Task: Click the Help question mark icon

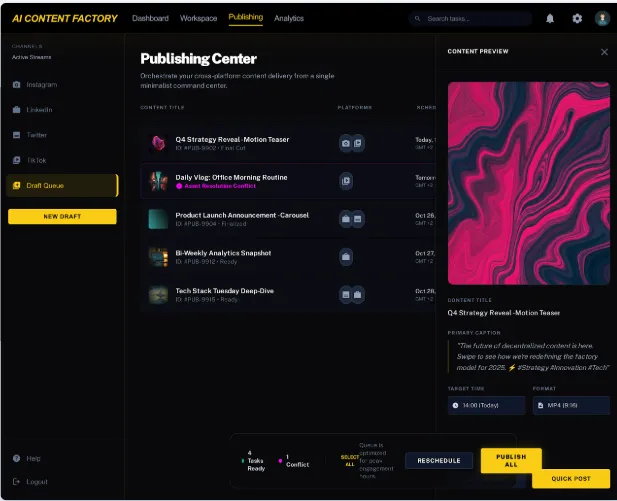Action: click(16, 458)
